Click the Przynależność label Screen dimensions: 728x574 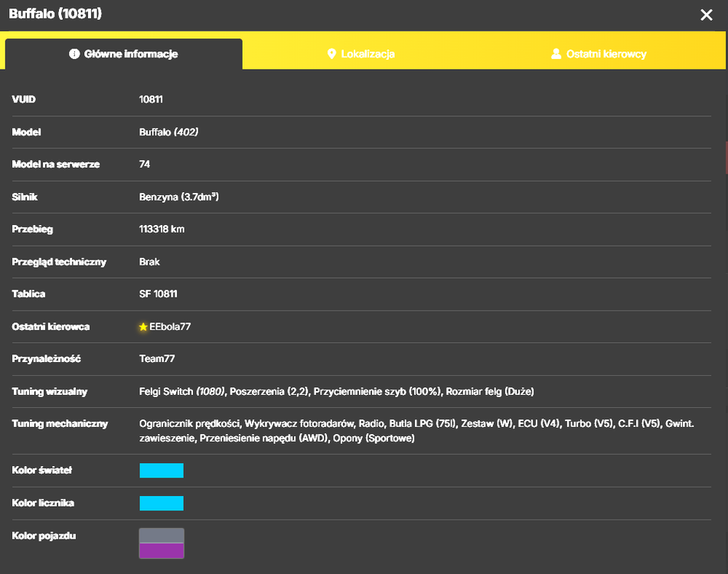[x=46, y=359]
